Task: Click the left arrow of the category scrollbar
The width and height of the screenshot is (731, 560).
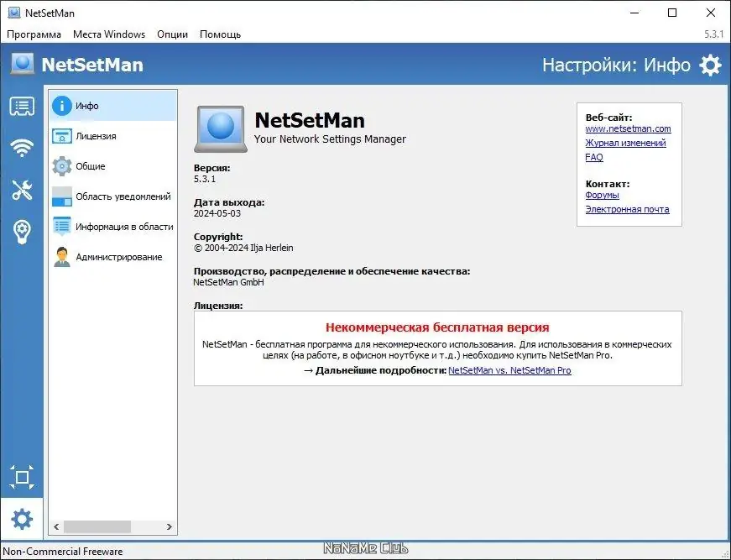Action: click(56, 527)
